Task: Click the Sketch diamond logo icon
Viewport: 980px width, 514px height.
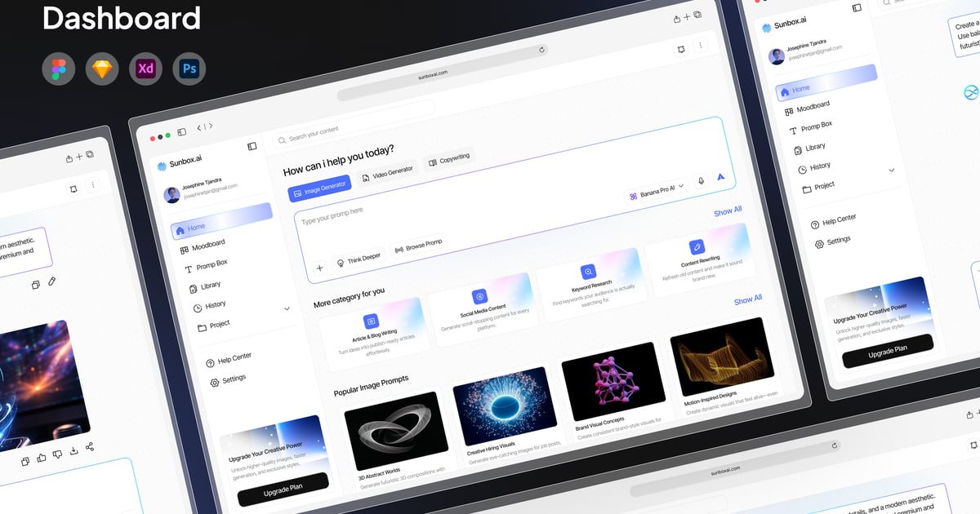Action: click(102, 70)
